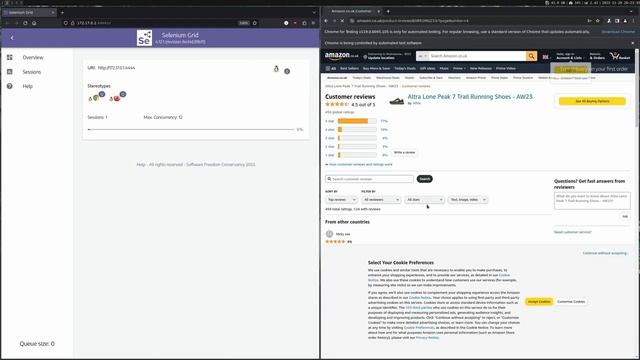Click the Help question-mark icon

[10, 86]
